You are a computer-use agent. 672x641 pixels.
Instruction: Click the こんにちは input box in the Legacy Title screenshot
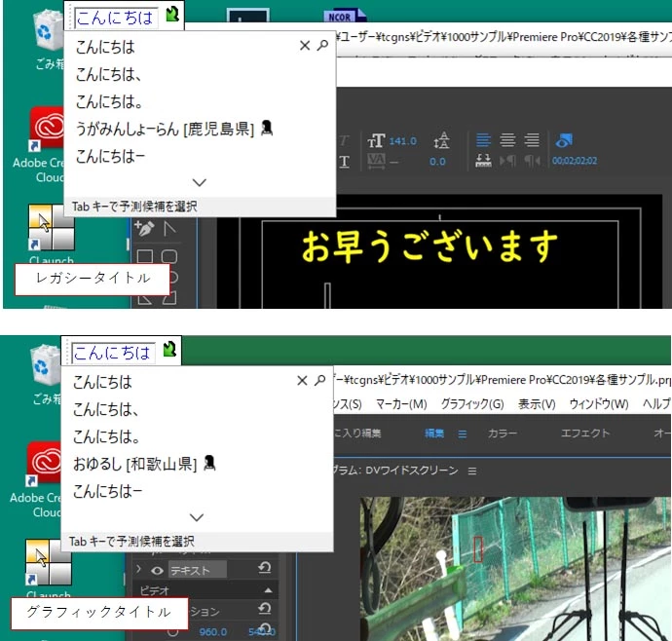click(x=115, y=18)
